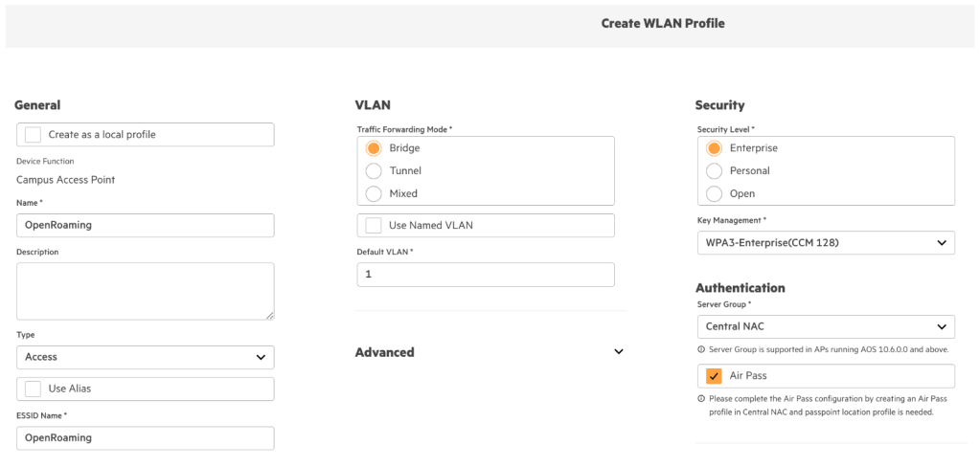
Task: Click the info icon beside Server Group note
Action: (x=701, y=349)
